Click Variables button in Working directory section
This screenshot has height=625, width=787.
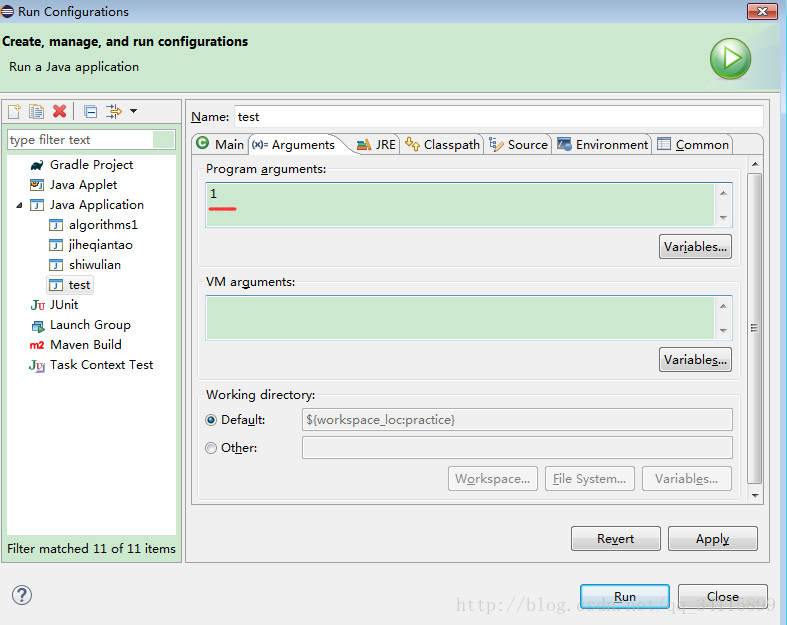687,479
